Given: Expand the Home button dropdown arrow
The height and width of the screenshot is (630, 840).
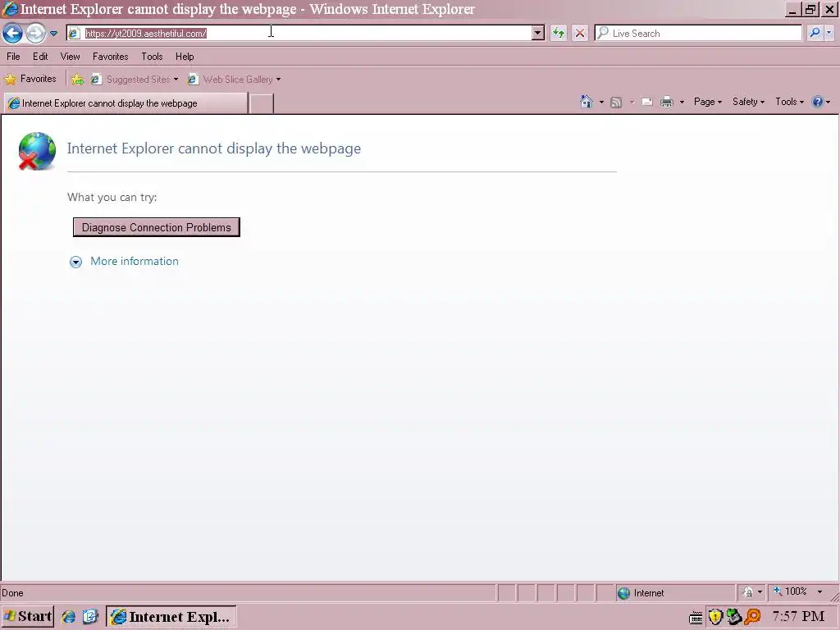Looking at the screenshot, I should pos(601,102).
